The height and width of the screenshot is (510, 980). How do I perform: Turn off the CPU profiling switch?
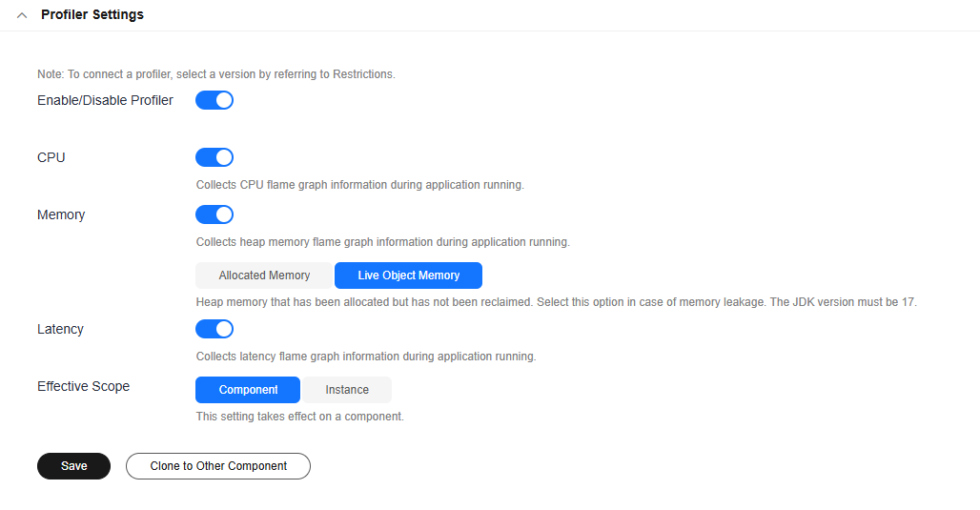pyautogui.click(x=214, y=157)
